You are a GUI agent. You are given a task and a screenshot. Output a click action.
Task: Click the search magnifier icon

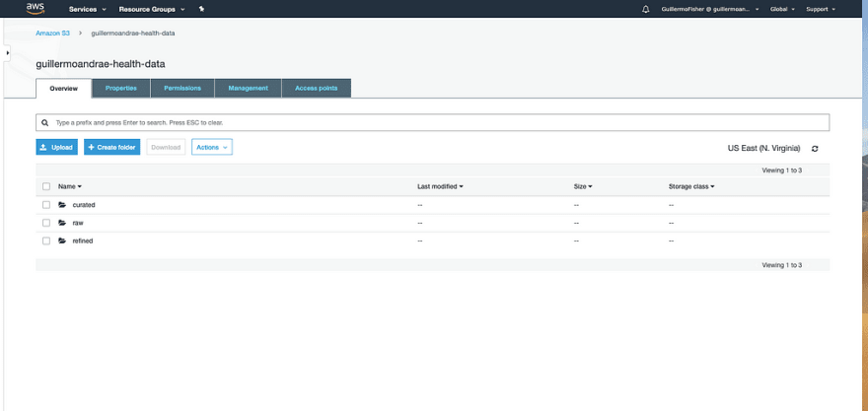[44, 122]
